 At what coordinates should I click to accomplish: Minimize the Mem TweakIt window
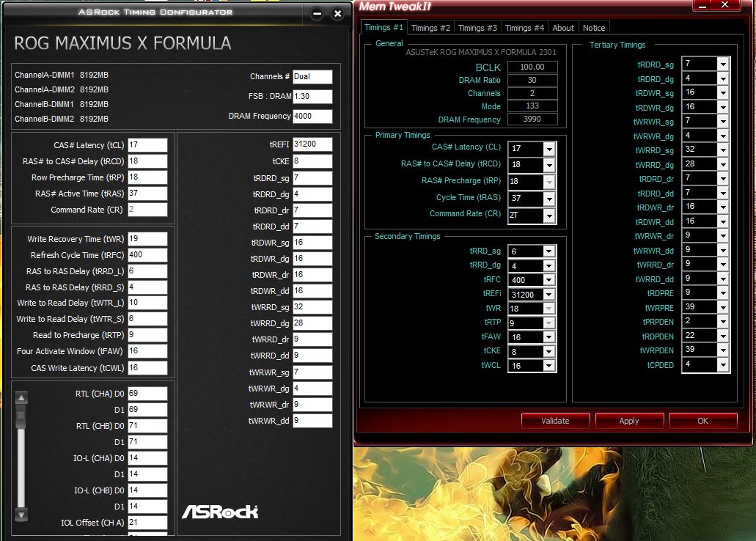702,5
